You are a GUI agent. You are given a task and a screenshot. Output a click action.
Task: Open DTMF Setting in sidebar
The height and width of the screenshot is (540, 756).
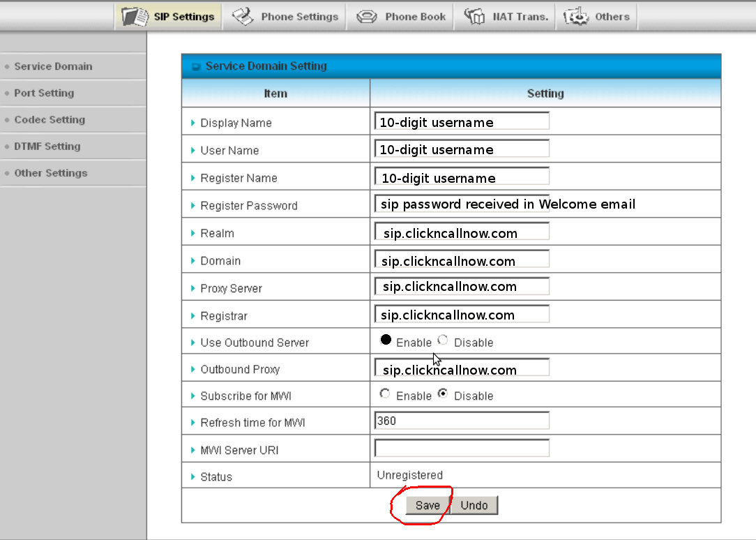pos(73,146)
